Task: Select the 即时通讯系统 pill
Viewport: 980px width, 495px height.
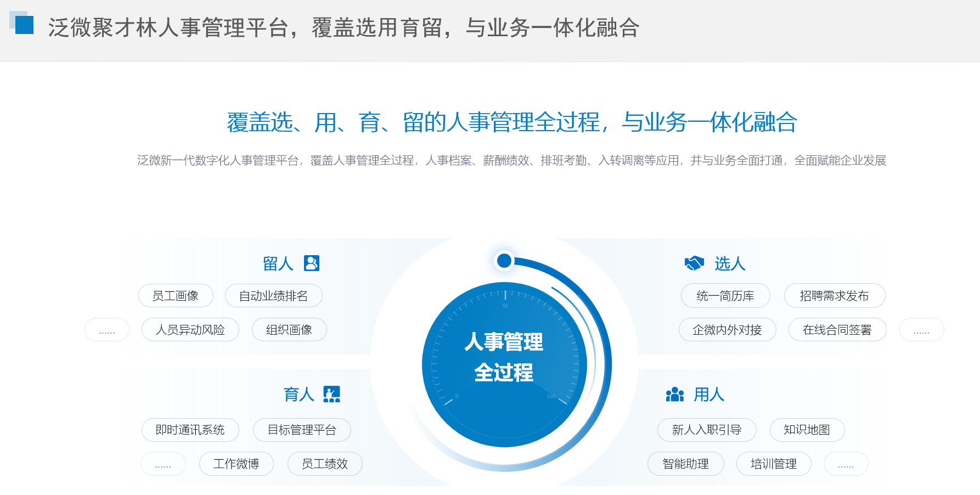Action: (x=190, y=430)
